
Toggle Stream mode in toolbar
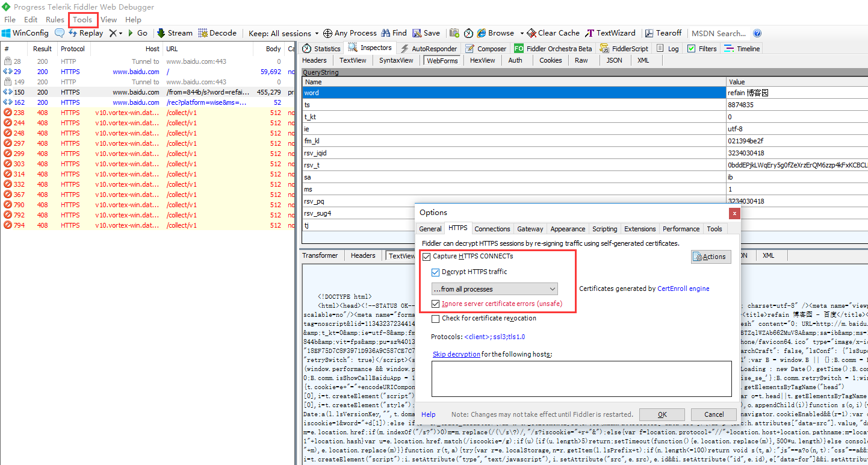click(x=175, y=33)
